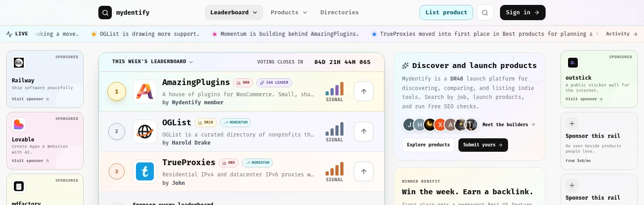Image resolution: width=644 pixels, height=205 pixels.
Task: Click the mydentify magnifier logo icon
Action: 105,13
